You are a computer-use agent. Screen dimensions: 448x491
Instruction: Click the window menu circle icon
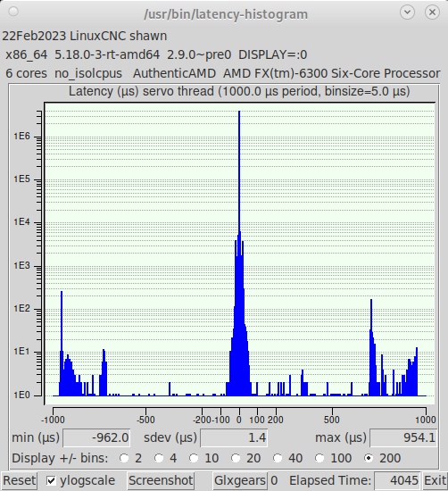pyautogui.click(x=13, y=12)
